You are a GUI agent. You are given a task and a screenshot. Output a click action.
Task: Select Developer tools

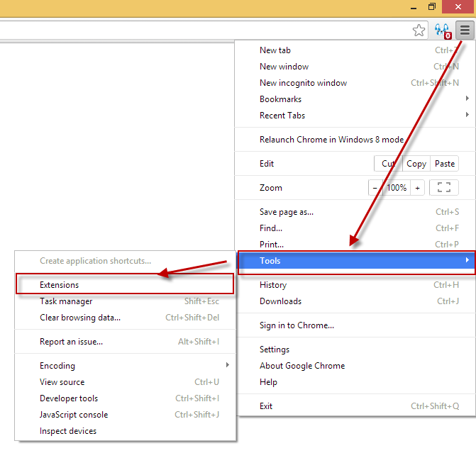[x=69, y=398]
